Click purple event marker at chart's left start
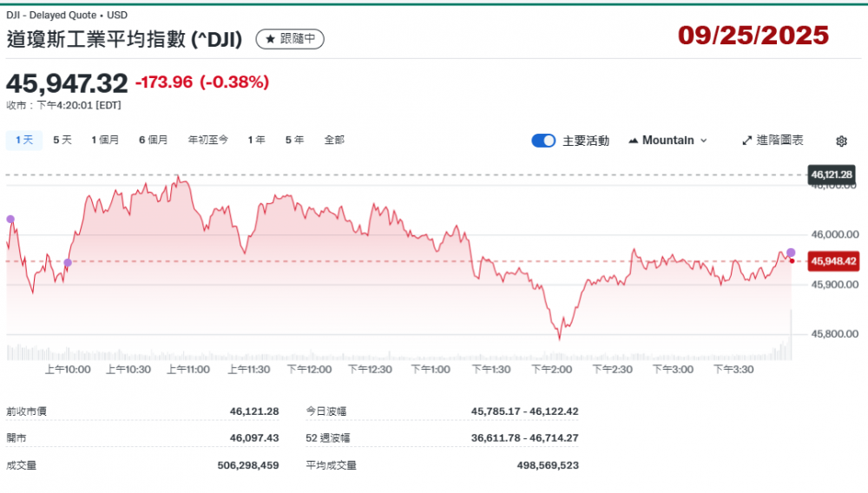Image resolution: width=868 pixels, height=493 pixels. tap(10, 220)
